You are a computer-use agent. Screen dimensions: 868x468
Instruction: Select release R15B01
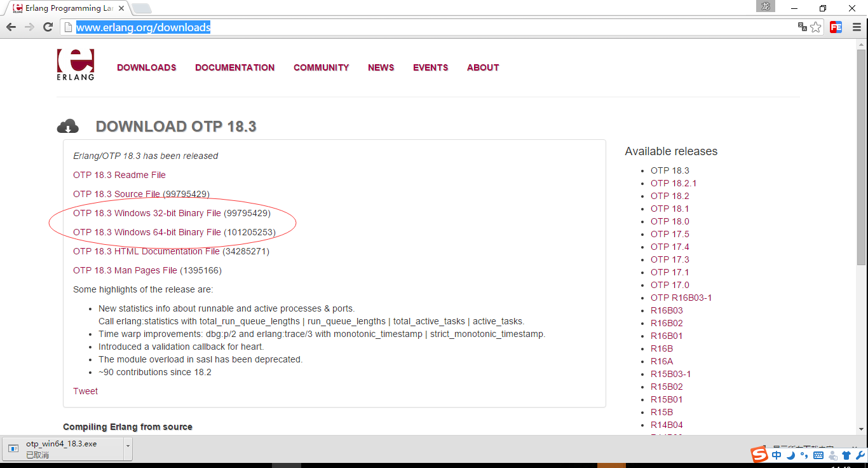click(667, 399)
